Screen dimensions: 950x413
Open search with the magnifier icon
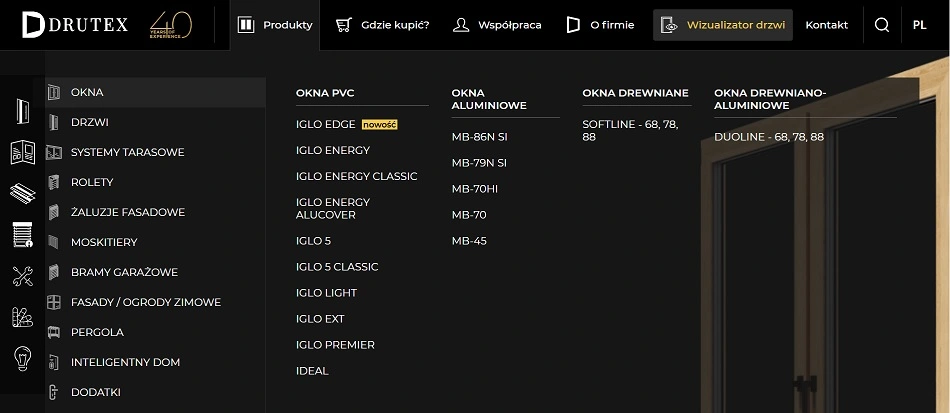[882, 25]
